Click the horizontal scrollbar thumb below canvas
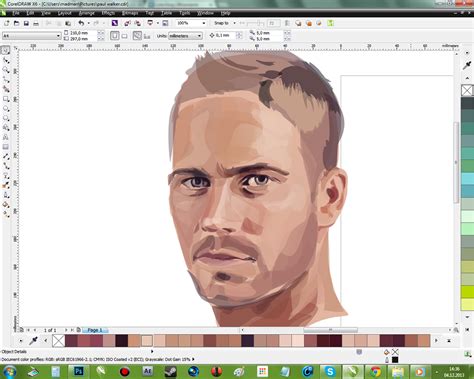The width and height of the screenshot is (474, 379). (x=330, y=330)
